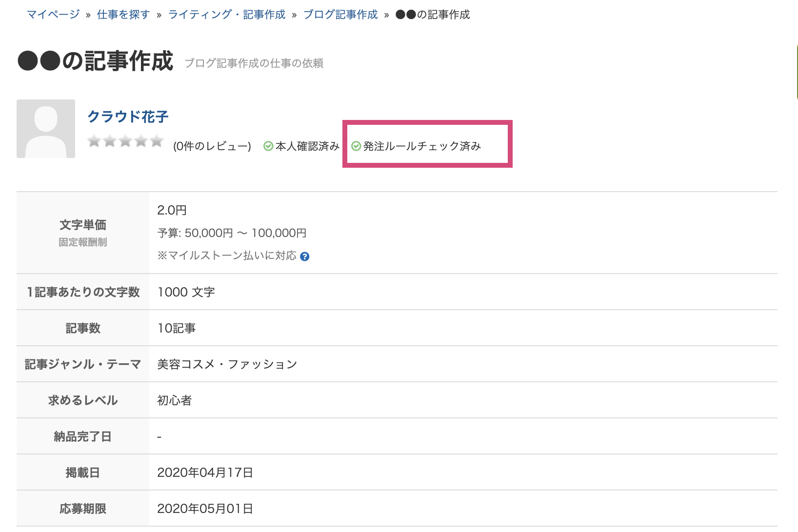The image size is (798, 532).
Task: Navigate to the ライティング・記事作成 category breadcrumb
Action: (x=227, y=15)
